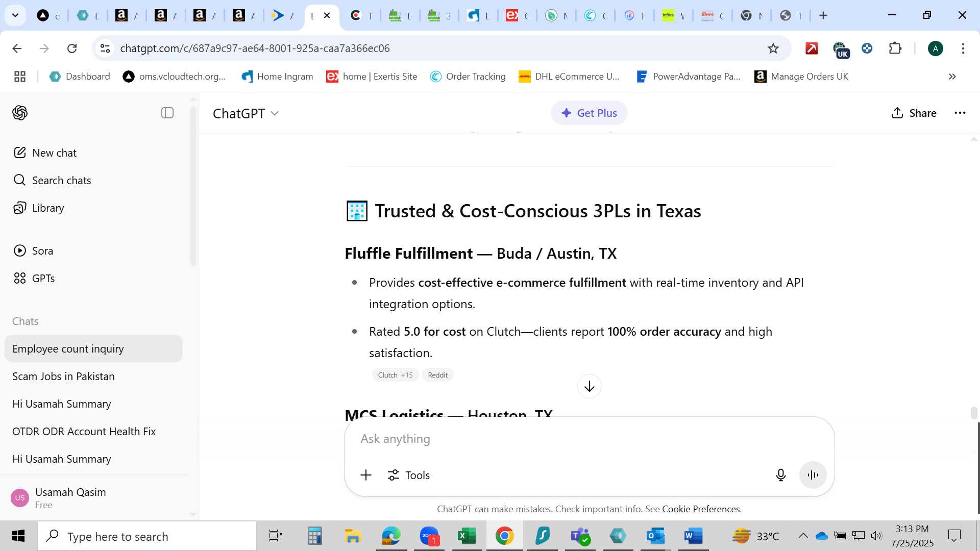
Task: Click the Get Plus button
Action: (x=589, y=113)
